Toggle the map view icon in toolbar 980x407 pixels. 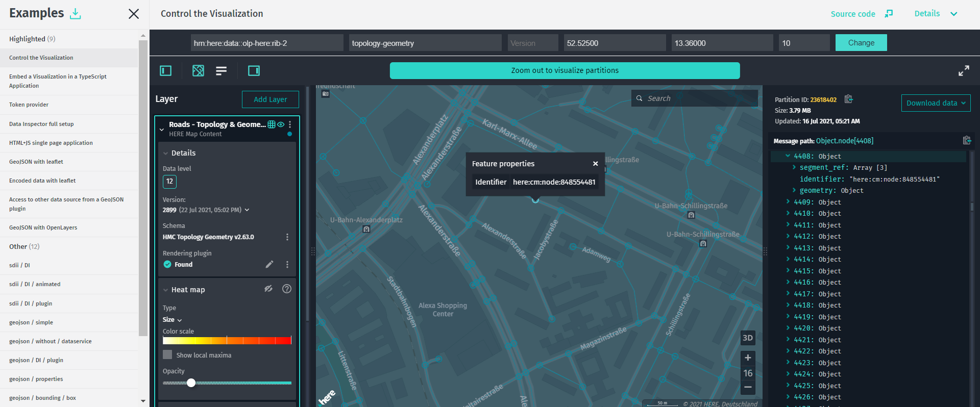[198, 71]
